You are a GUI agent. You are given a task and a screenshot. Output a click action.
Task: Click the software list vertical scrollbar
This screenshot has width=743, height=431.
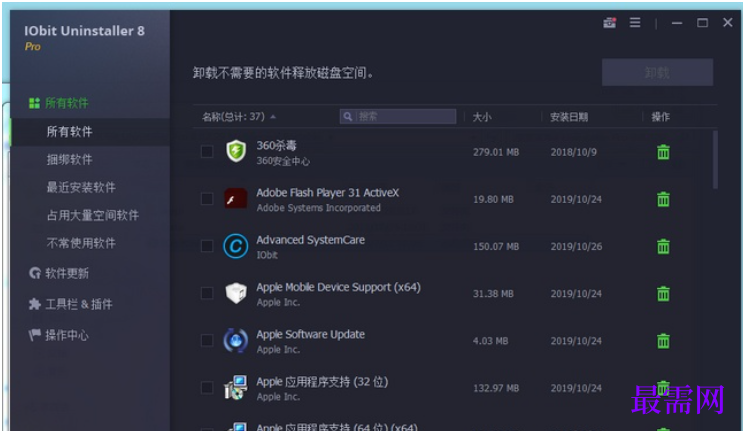[715, 160]
